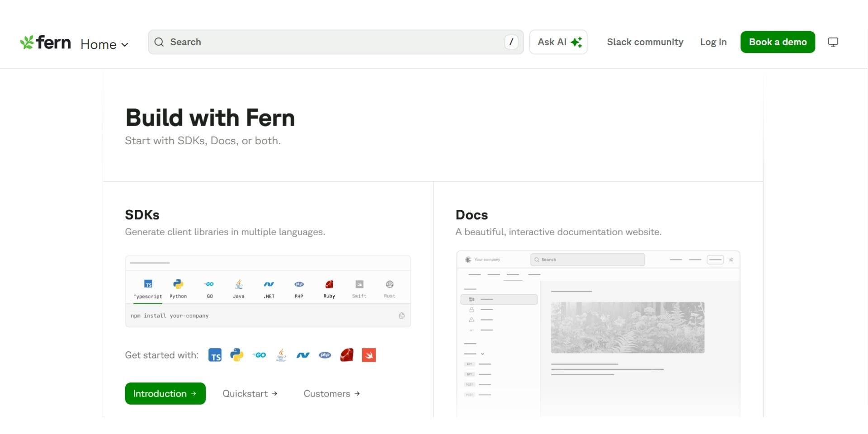Open the Customers page
This screenshot has height=434, width=868.
tap(331, 393)
